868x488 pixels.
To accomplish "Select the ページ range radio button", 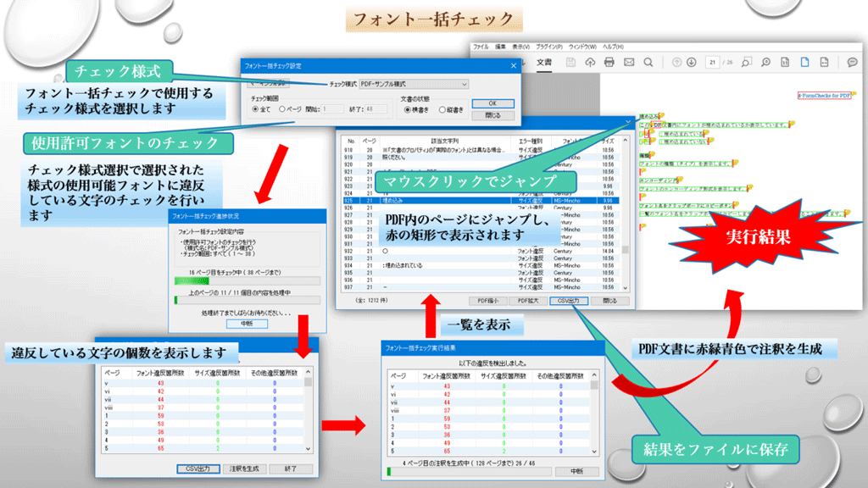I will point(282,109).
